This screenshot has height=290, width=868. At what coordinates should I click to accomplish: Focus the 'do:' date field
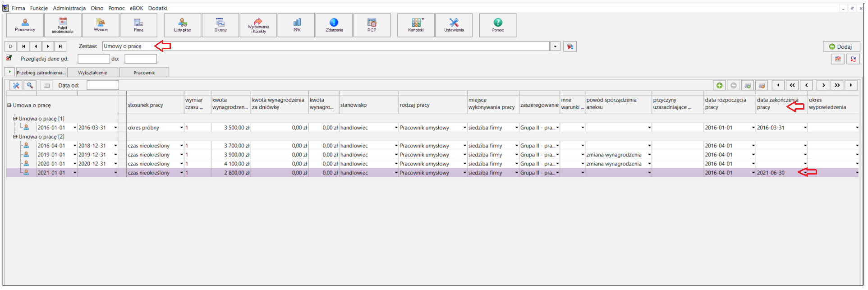[141, 59]
